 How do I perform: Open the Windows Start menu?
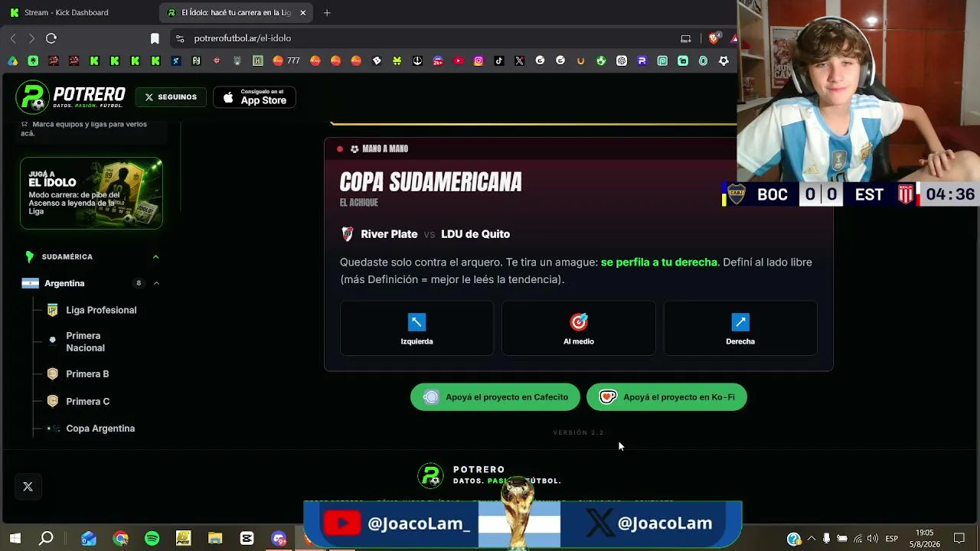15,539
